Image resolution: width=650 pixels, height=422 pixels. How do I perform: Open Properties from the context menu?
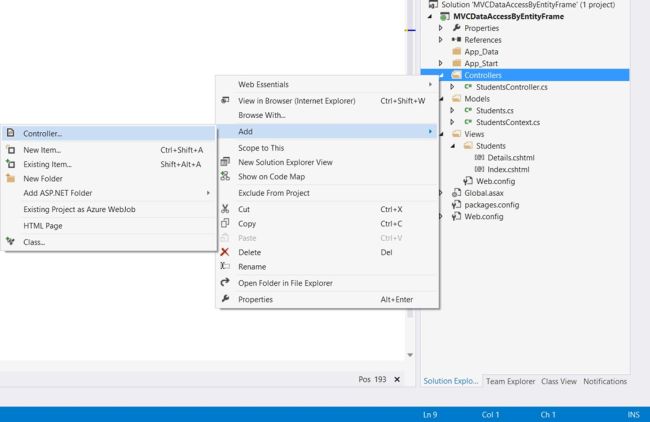[x=327, y=300]
